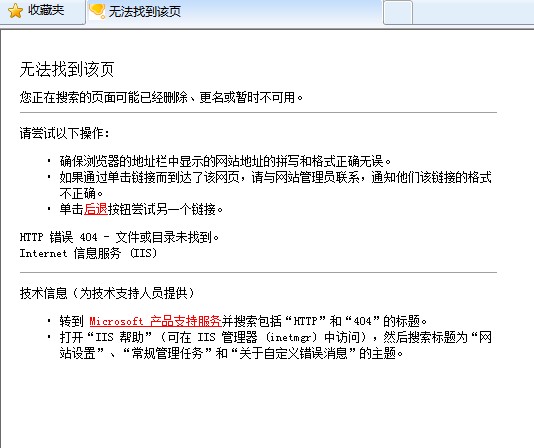
Task: Select the 无法找到该页 browser tab
Action: click(x=234, y=12)
